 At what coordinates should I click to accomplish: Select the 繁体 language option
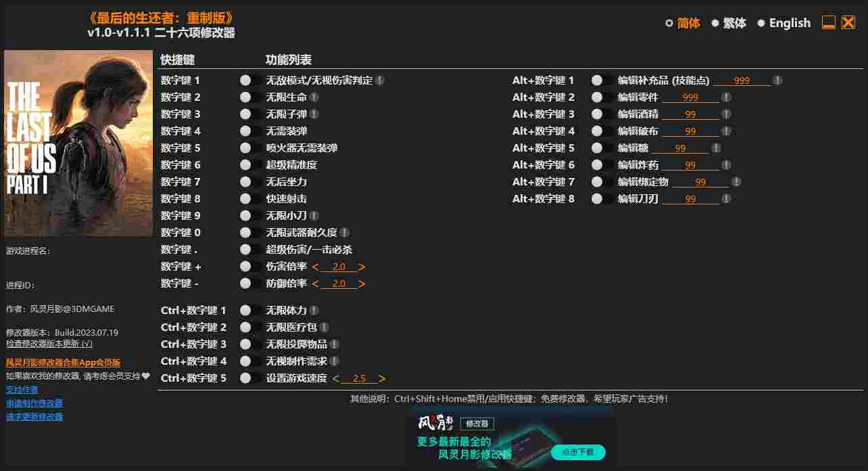coord(729,23)
